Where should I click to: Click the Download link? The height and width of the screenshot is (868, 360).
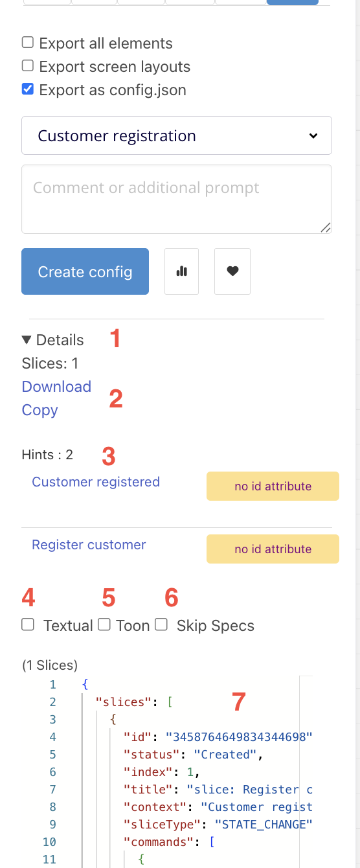click(56, 387)
